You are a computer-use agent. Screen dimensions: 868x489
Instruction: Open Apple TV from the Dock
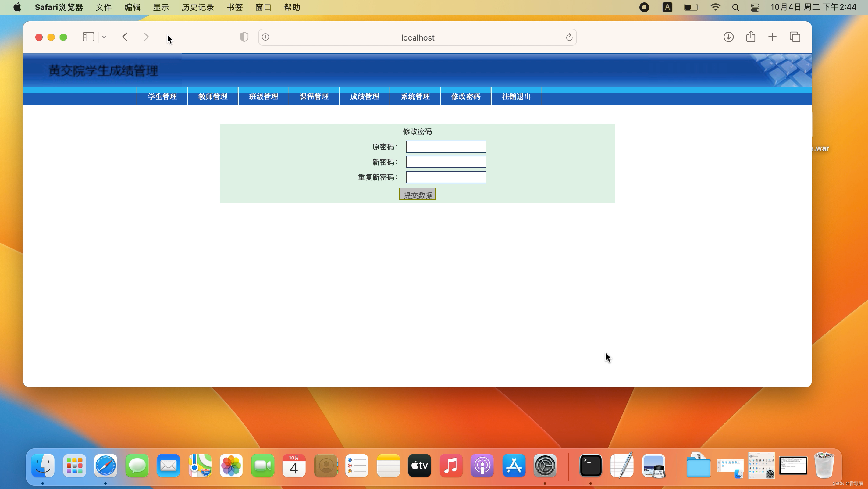[419, 466]
